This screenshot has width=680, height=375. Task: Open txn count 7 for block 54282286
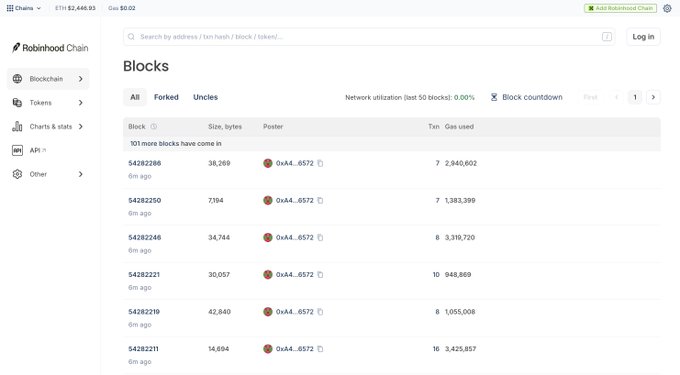[x=437, y=163]
